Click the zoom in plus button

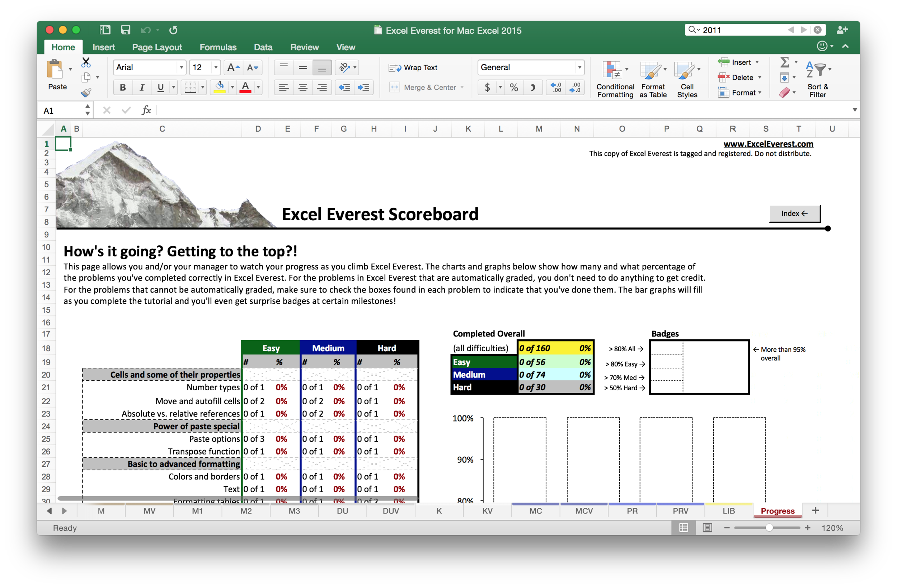808,528
